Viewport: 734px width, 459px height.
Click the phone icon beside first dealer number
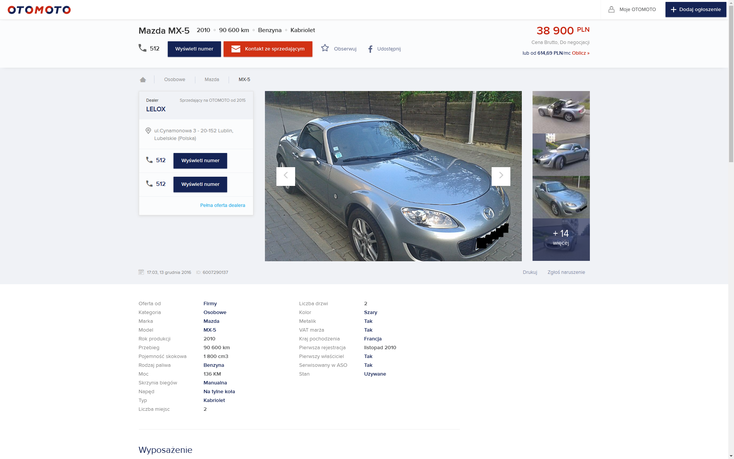click(149, 160)
